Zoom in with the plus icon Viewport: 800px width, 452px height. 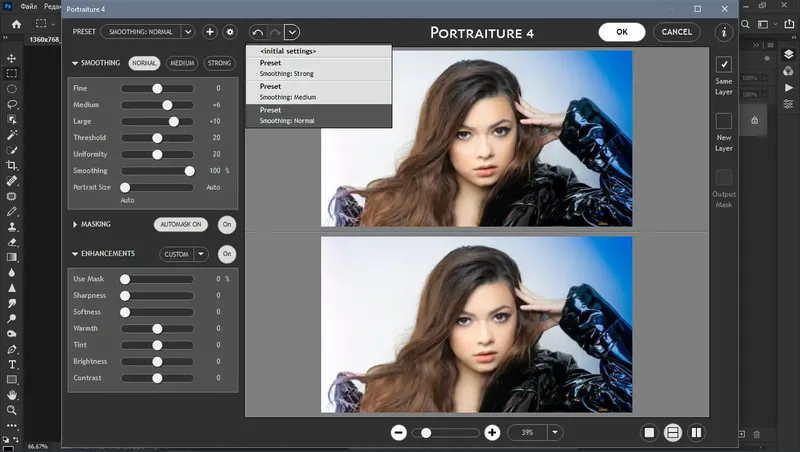492,432
